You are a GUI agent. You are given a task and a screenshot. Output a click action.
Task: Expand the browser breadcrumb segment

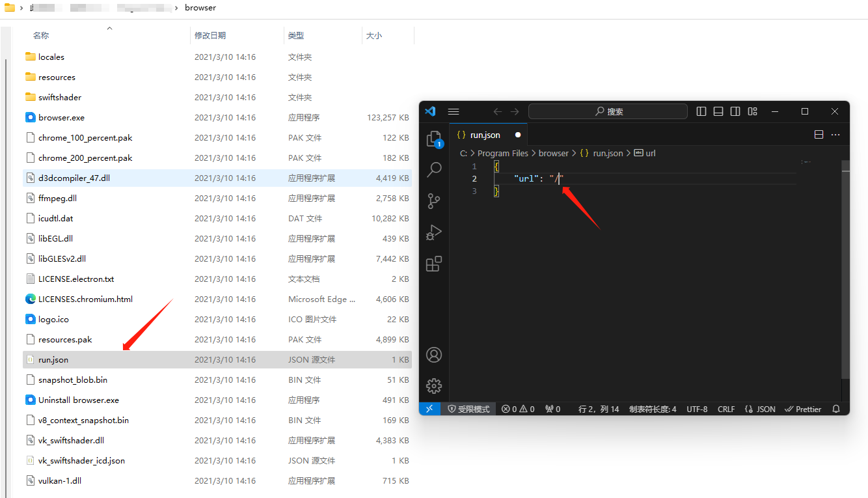(x=553, y=153)
